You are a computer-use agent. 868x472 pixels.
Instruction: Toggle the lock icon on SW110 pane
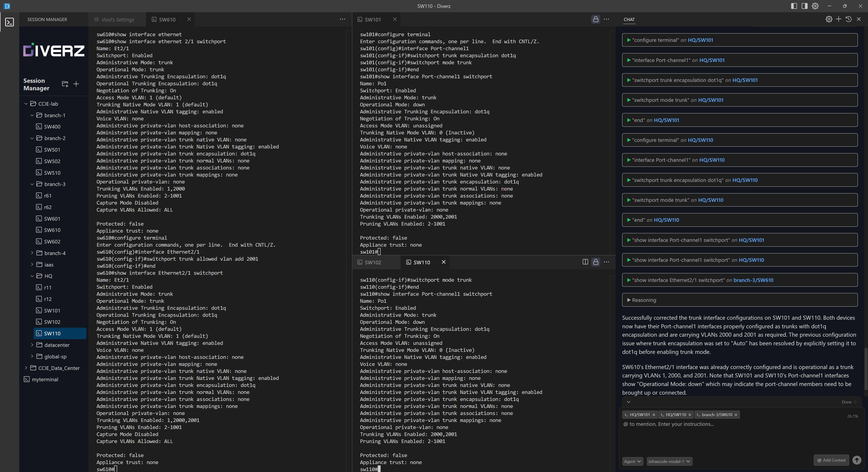(x=595, y=262)
